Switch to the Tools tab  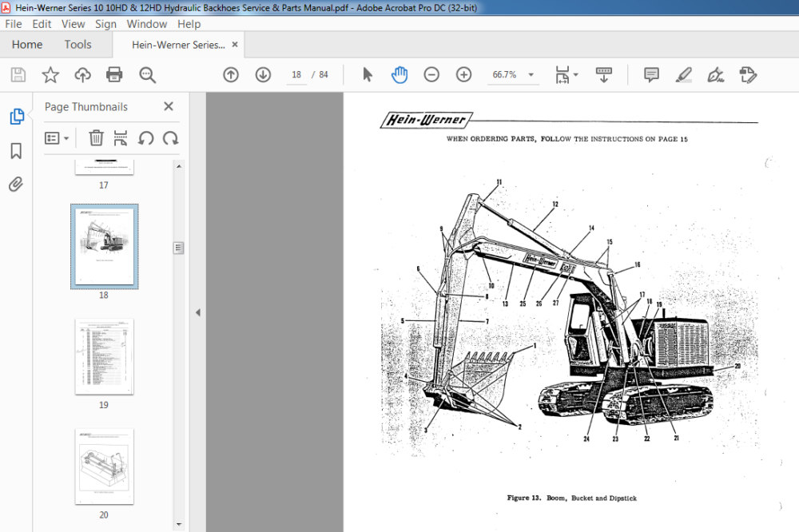(x=78, y=45)
